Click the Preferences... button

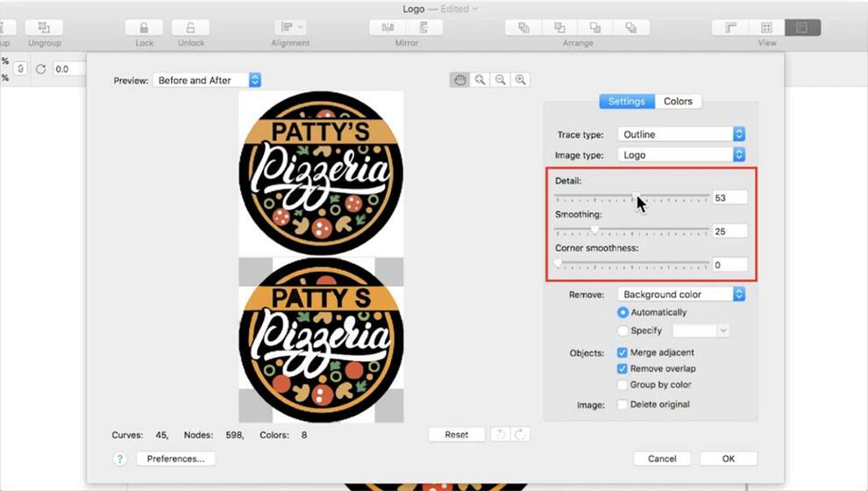pyautogui.click(x=175, y=459)
